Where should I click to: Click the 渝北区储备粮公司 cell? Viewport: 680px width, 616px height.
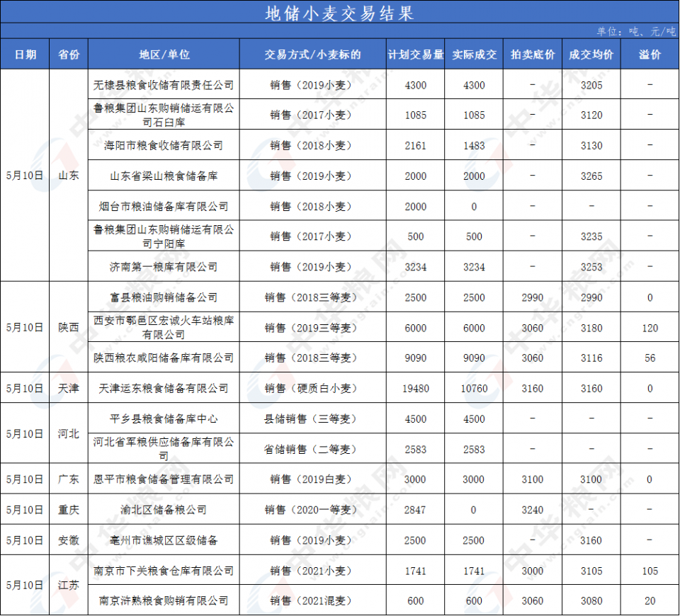point(164,510)
